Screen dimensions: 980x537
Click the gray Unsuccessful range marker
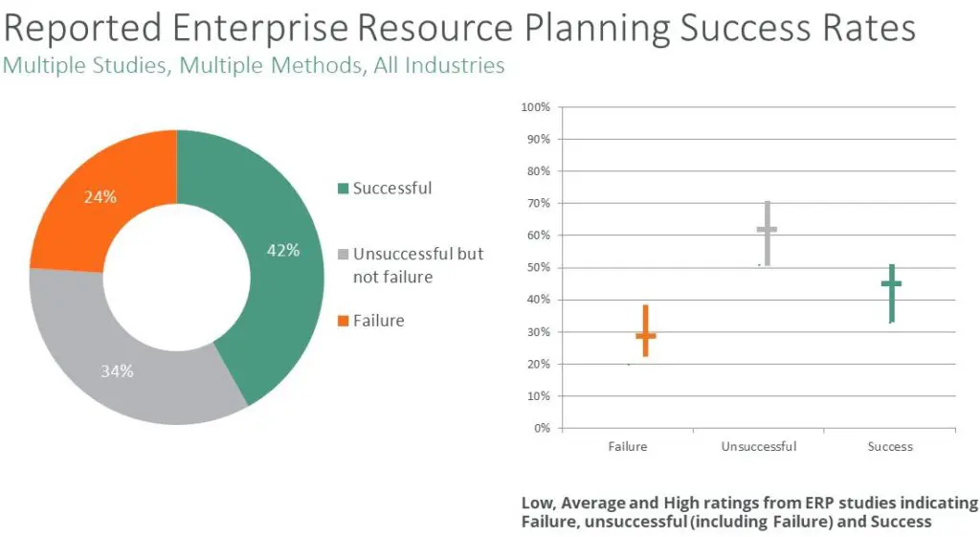(767, 234)
